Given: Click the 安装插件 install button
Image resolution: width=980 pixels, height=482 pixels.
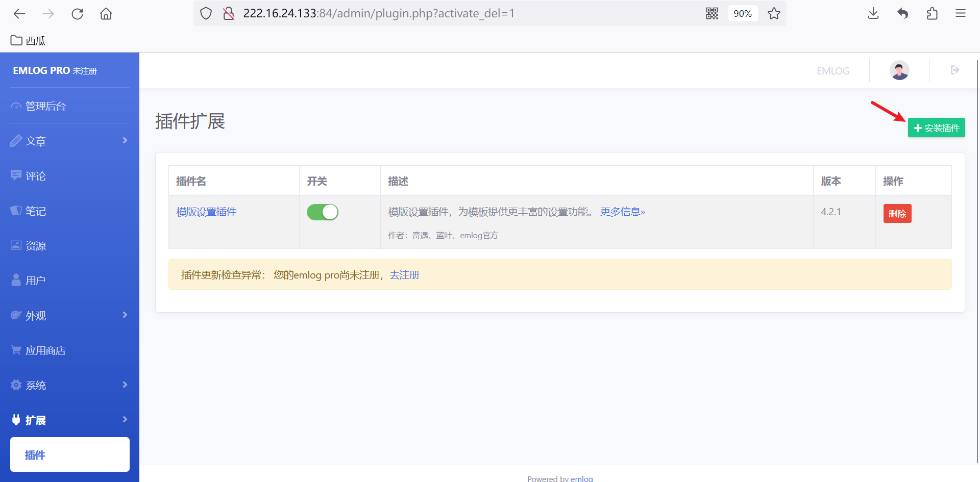Looking at the screenshot, I should coord(937,128).
